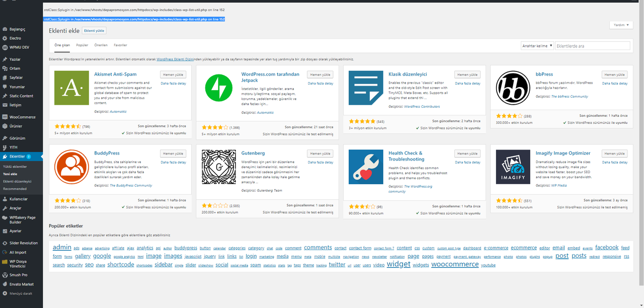
Task: Open the Imagify Image Optimizer thumbnail
Action: tap(513, 167)
